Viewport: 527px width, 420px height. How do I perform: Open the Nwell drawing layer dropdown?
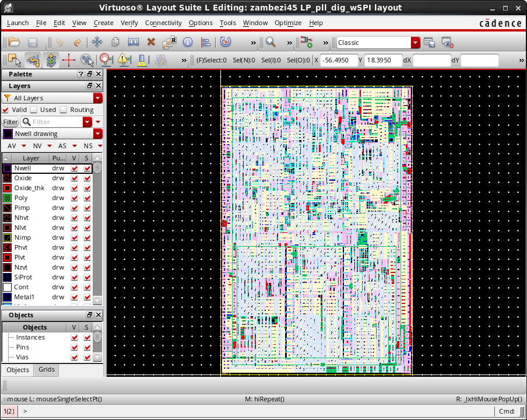click(97, 134)
